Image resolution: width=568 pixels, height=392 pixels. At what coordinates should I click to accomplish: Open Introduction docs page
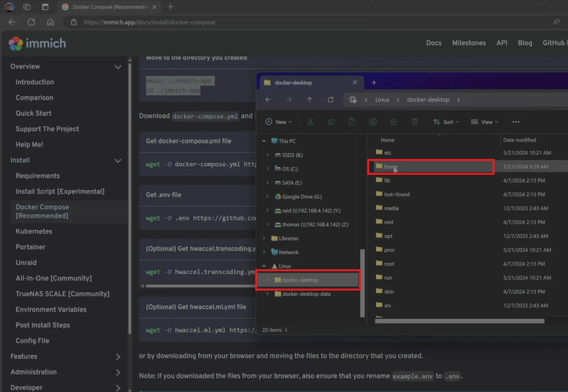pos(35,82)
